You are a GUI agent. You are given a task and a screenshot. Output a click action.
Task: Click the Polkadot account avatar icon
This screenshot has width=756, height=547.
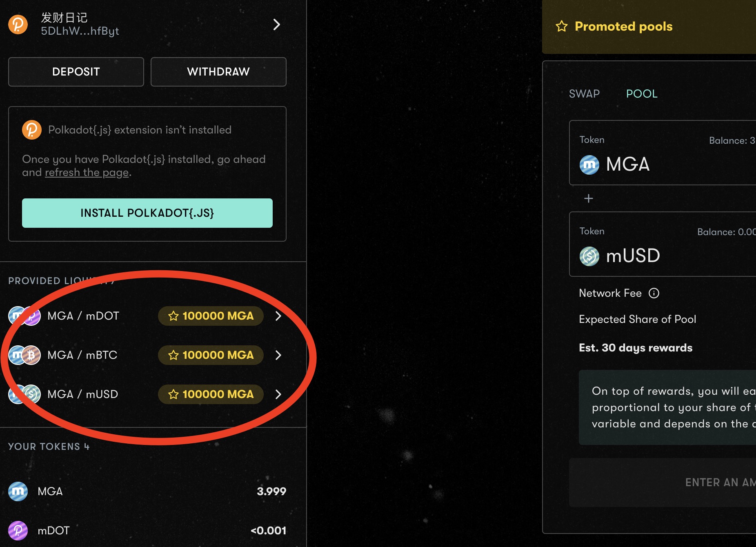(18, 24)
